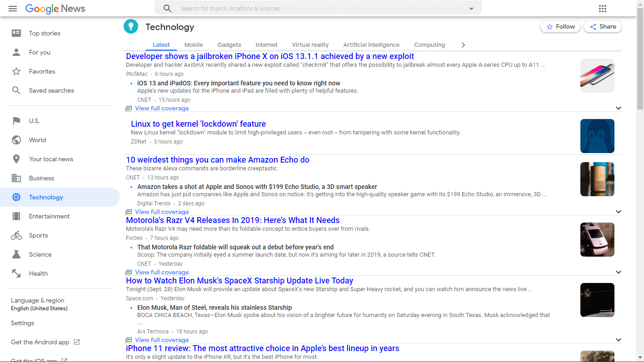Click the Linux penguin thumbnail

597,136
